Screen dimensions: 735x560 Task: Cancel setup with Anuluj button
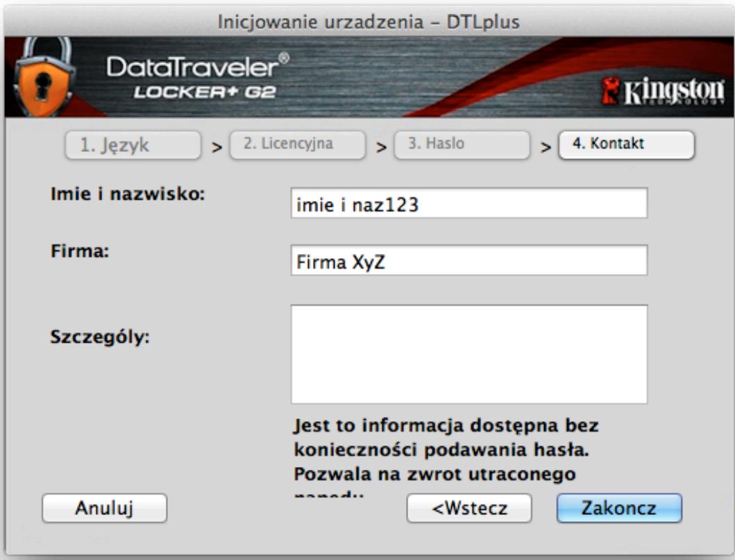click(105, 508)
